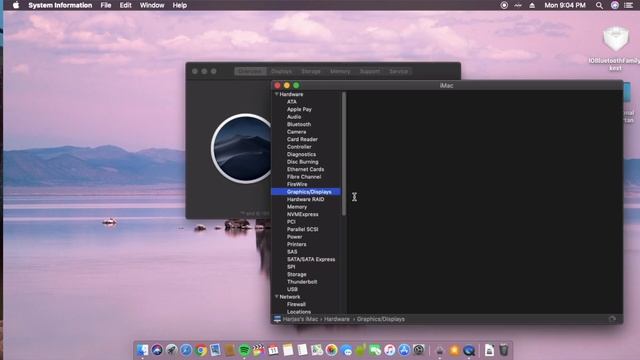The width and height of the screenshot is (640, 360).
Task: Open Reminders in the Dock
Action: coord(302,350)
